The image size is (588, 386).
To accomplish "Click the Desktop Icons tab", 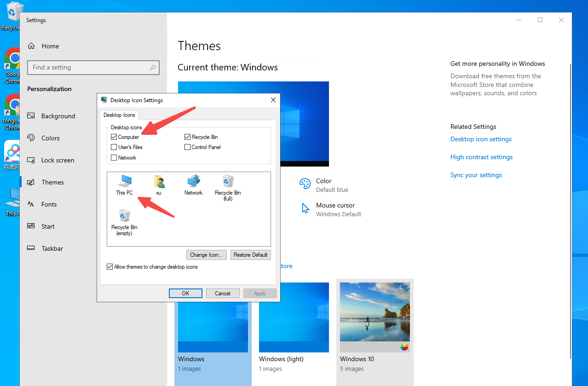I will (x=119, y=115).
